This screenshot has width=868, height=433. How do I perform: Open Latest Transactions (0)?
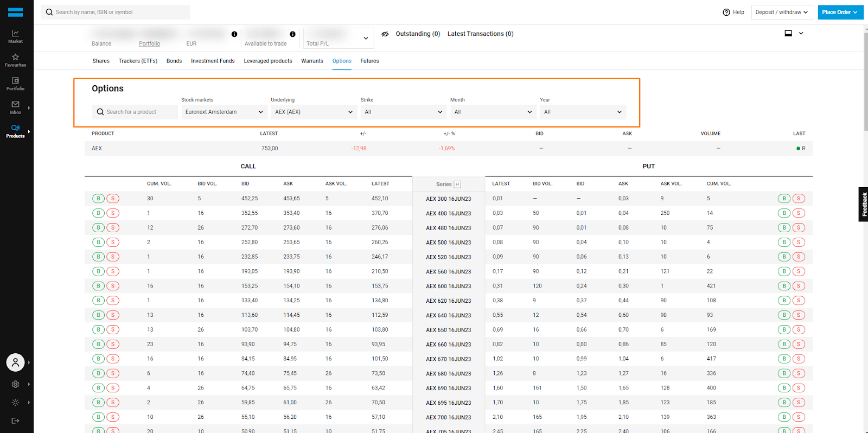coord(481,34)
